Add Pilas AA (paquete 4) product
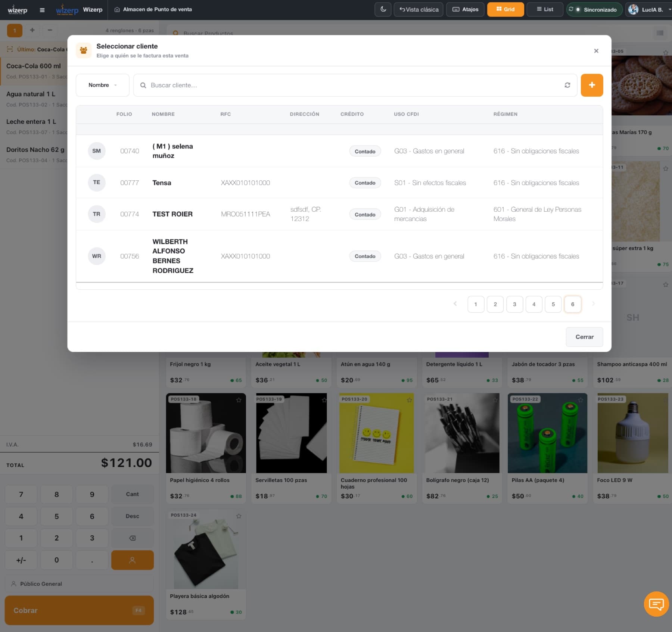 (x=547, y=448)
